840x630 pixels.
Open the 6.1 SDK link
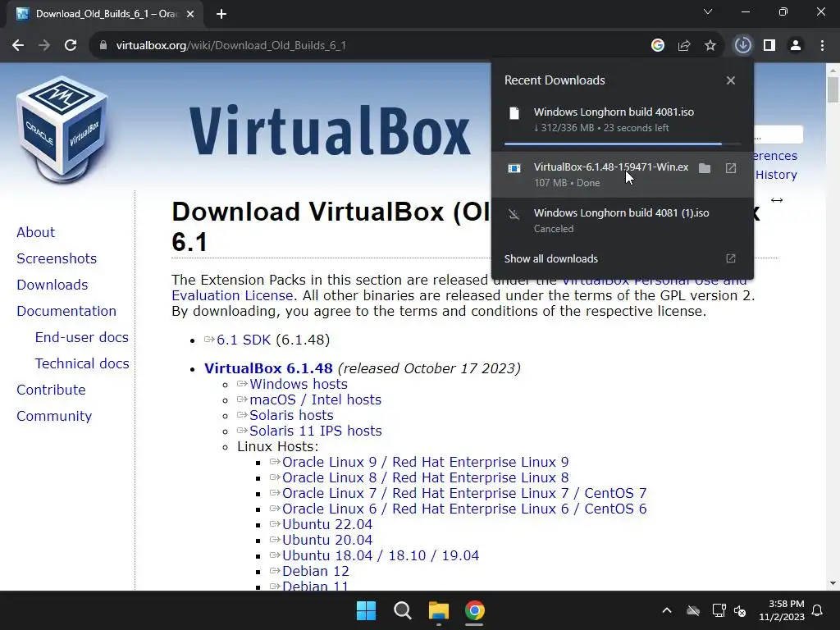(x=243, y=340)
